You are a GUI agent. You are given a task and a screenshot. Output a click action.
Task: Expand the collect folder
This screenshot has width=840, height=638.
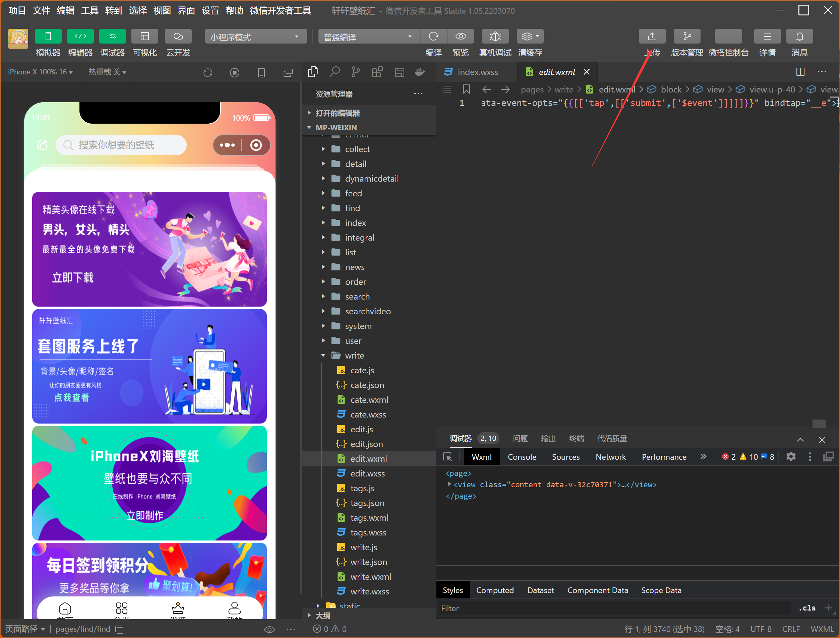369,149
